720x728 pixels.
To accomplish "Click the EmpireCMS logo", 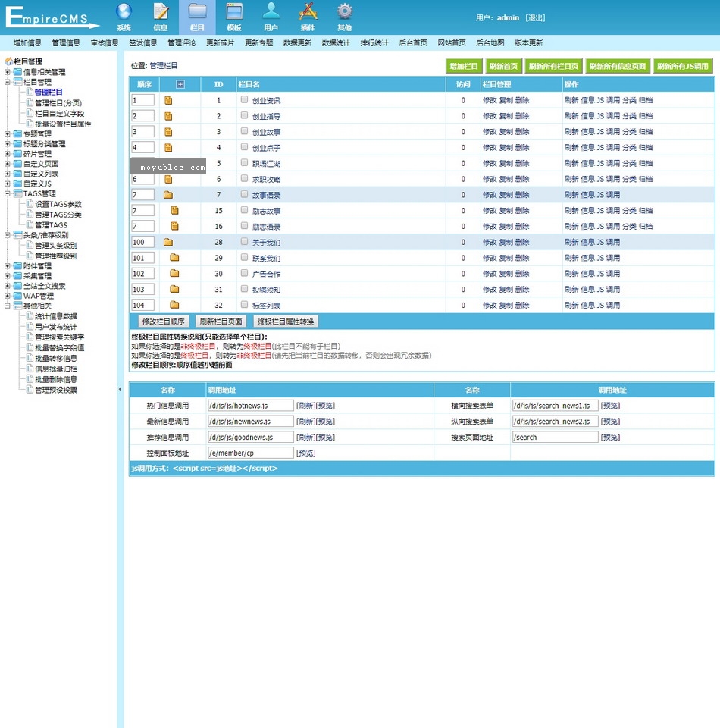I will click(x=52, y=17).
